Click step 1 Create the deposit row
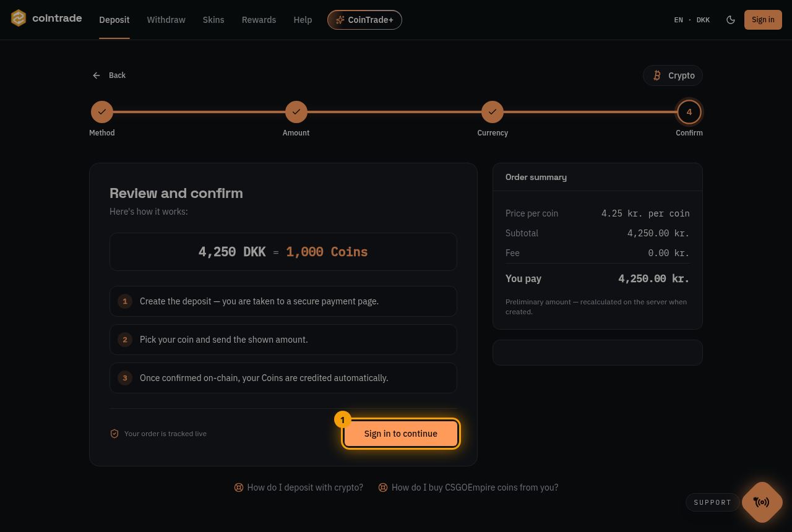This screenshot has width=792, height=532. 283,301
